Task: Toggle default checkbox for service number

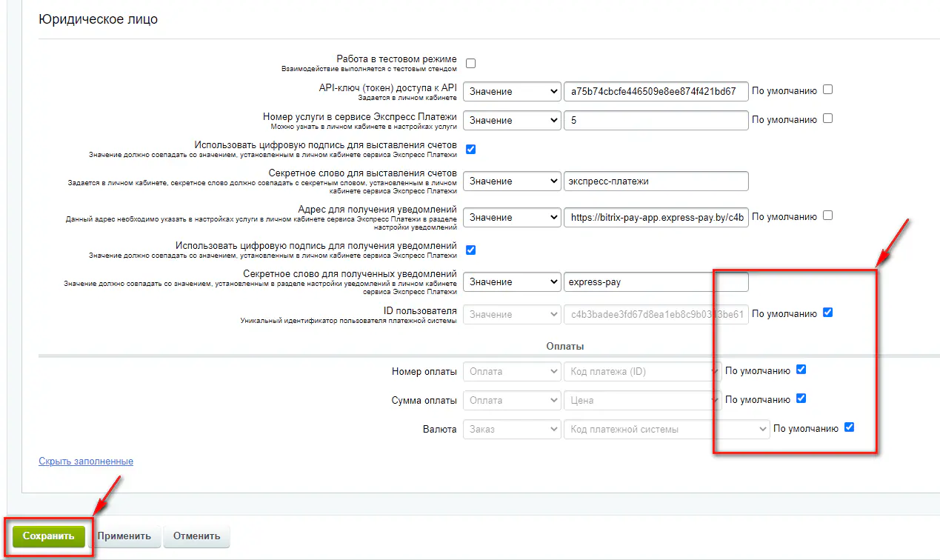Action: click(828, 119)
